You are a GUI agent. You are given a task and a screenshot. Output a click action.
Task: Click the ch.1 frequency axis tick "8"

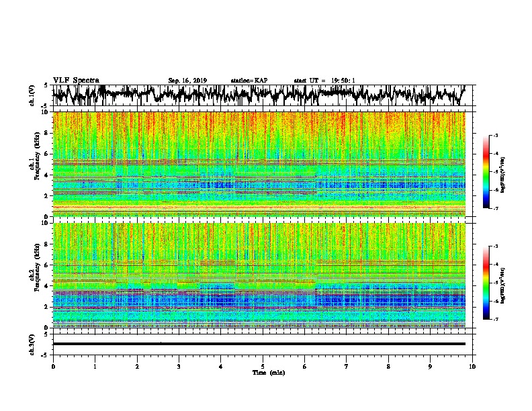[x=46, y=133]
